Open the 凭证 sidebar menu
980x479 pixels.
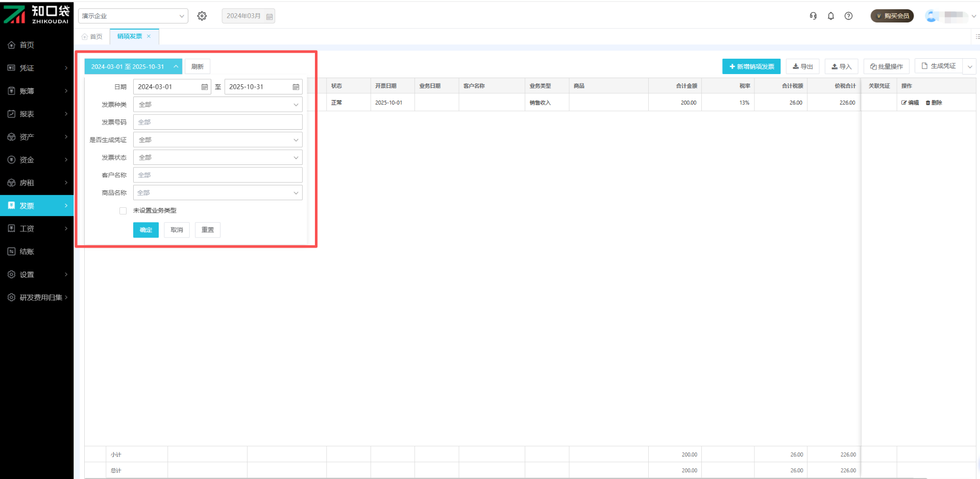click(37, 68)
